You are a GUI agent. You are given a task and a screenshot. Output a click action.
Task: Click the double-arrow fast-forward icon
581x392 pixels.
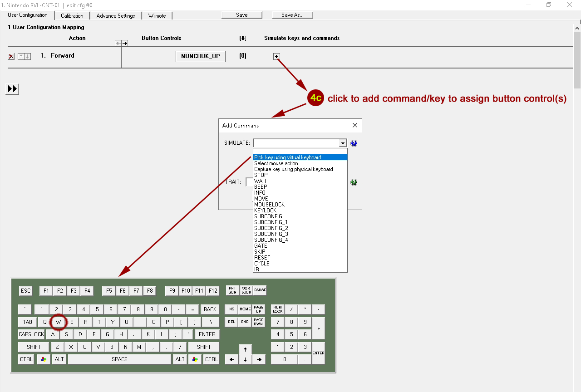pos(13,89)
